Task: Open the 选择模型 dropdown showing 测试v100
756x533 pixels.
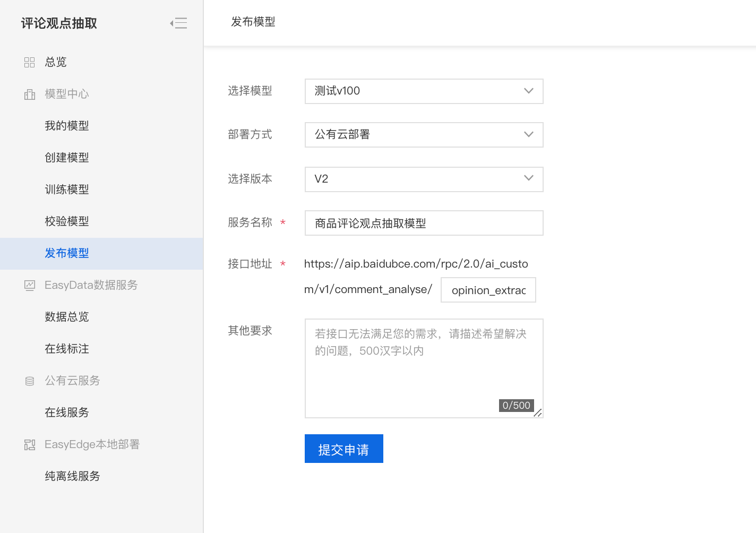Action: click(x=424, y=91)
